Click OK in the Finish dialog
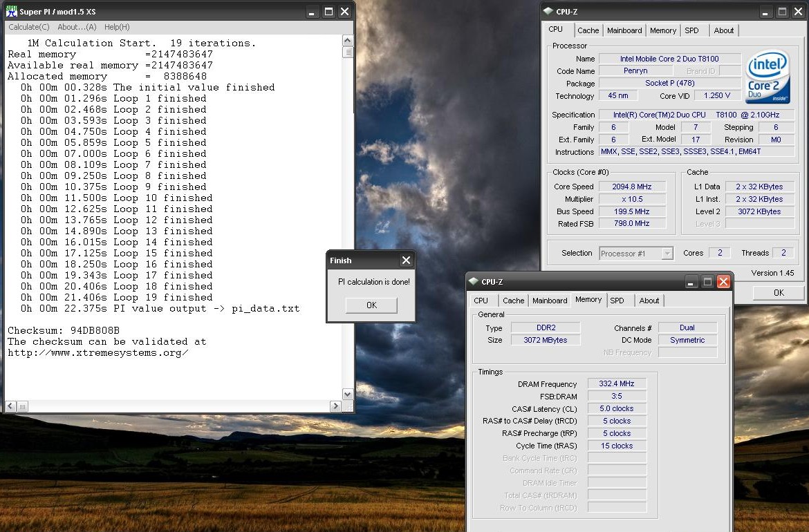This screenshot has height=532, width=809. click(x=371, y=305)
